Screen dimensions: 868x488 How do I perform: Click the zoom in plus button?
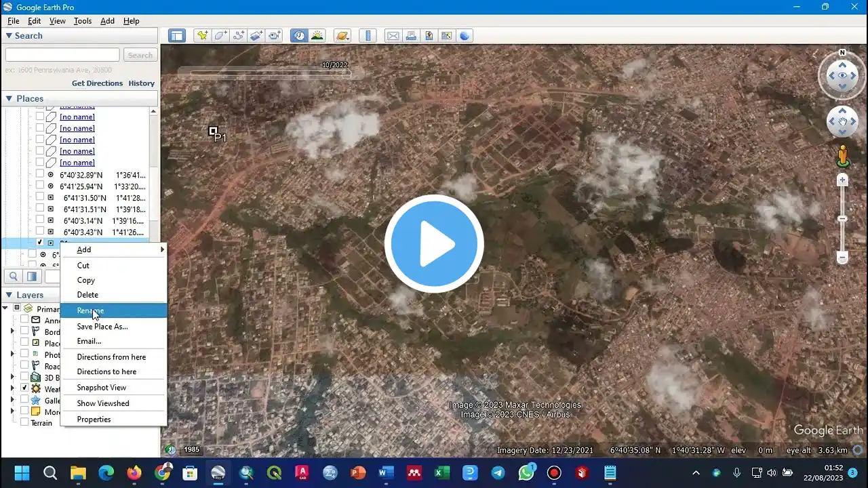tap(842, 180)
